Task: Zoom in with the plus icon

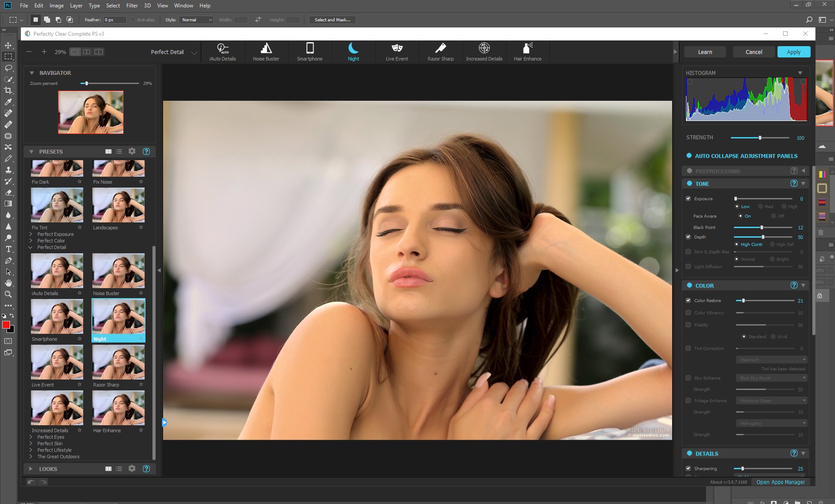Action: [x=44, y=52]
